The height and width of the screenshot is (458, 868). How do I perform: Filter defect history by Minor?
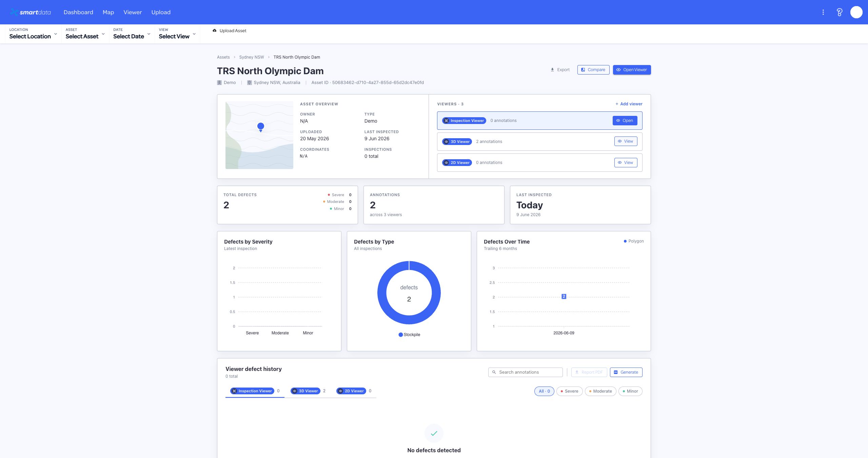pos(630,391)
